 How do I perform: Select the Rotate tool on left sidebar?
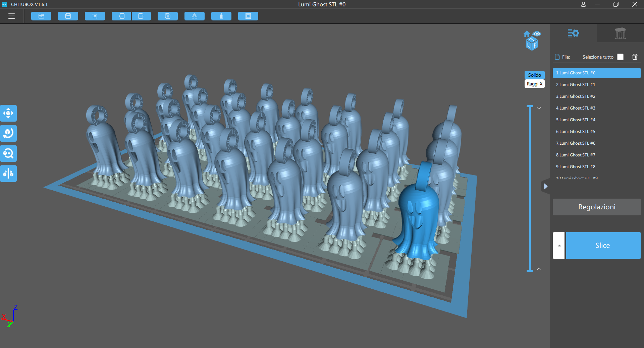[8, 133]
